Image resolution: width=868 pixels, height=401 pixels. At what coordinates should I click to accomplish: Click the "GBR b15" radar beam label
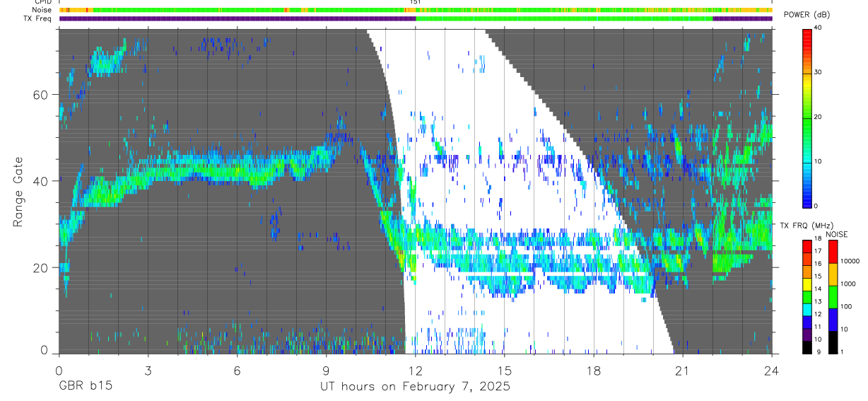[x=85, y=386]
